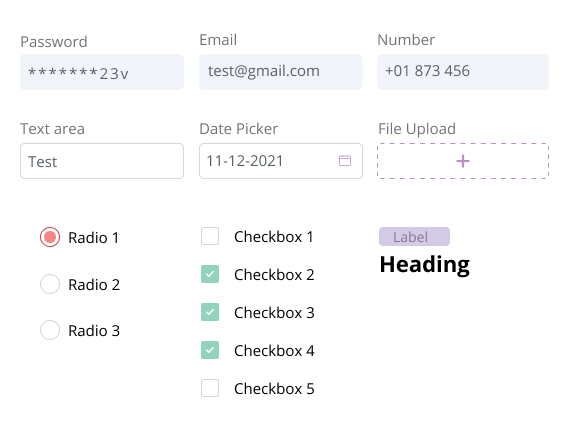
Task: Check the Checkbox 5 box
Action: point(210,388)
